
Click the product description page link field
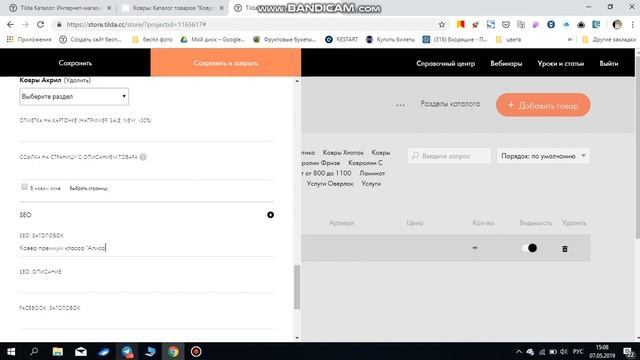tap(146, 171)
